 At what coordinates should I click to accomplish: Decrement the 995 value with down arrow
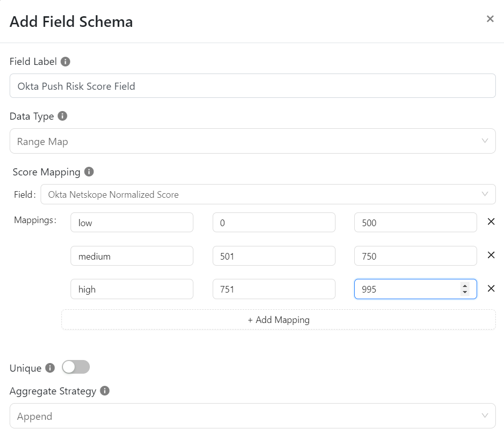[465, 292]
